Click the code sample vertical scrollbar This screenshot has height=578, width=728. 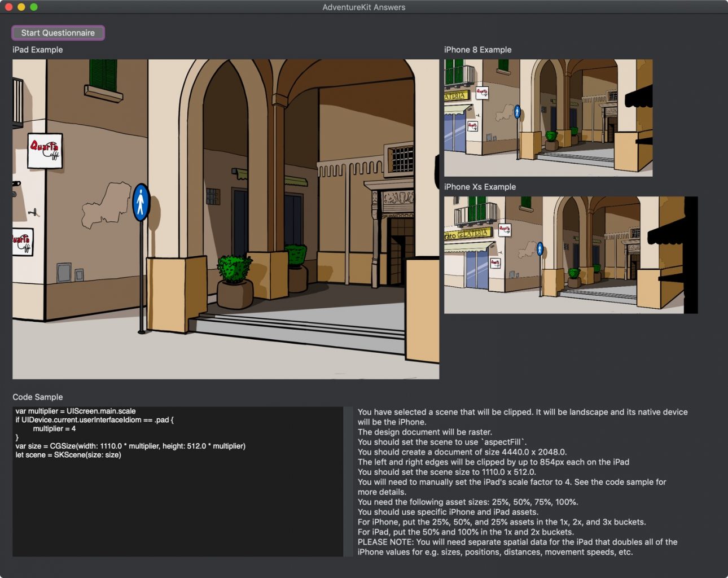point(348,481)
